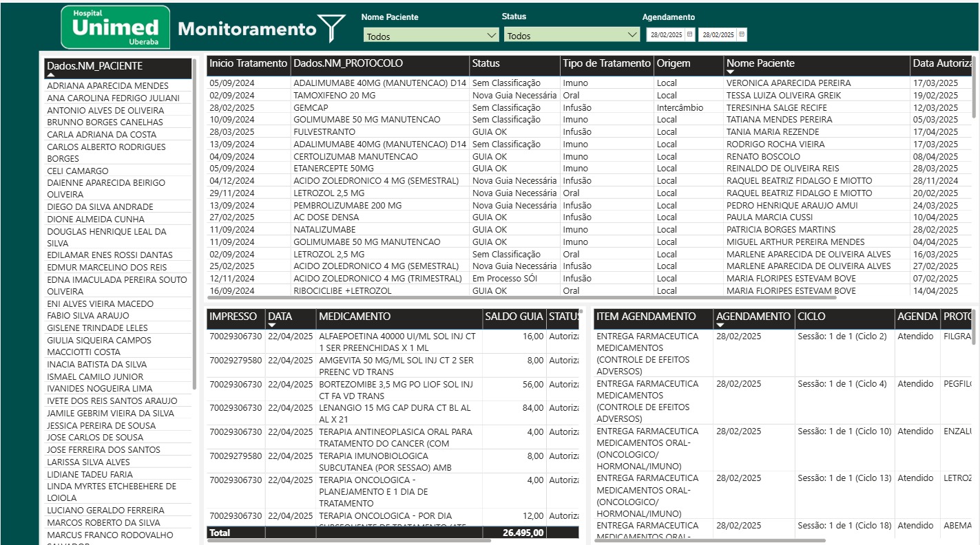Click Sessão: 1 de 1 (Ciclo 10) cell

(844, 431)
